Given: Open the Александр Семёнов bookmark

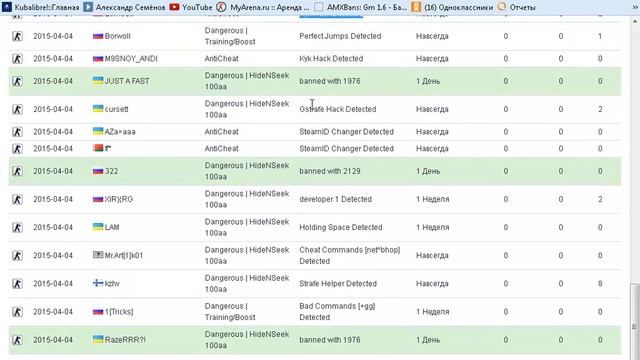Looking at the screenshot, I should pos(125,7).
